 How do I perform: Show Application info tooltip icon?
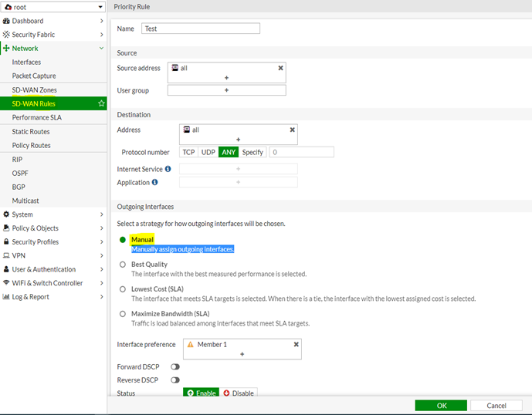tap(154, 182)
